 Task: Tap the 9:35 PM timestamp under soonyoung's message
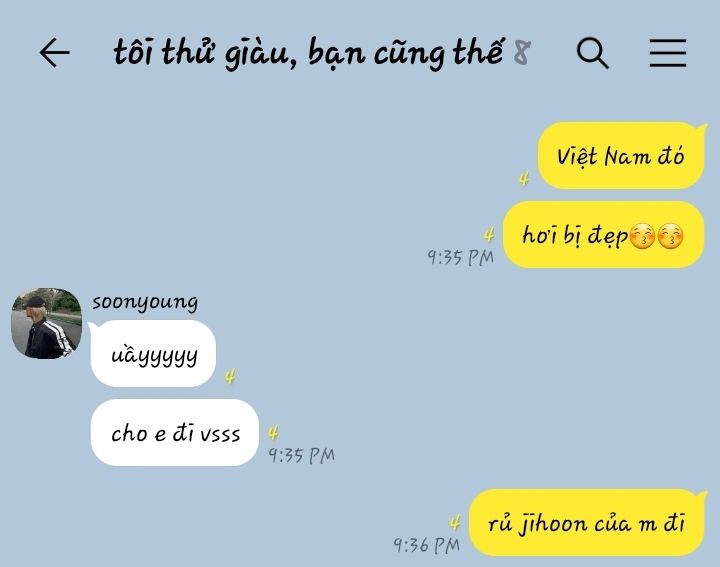[x=302, y=455]
